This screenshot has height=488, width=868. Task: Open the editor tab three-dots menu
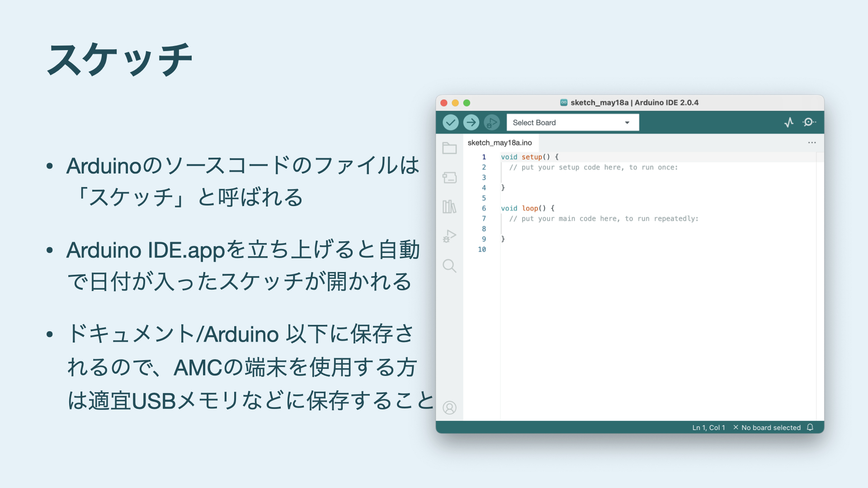812,143
